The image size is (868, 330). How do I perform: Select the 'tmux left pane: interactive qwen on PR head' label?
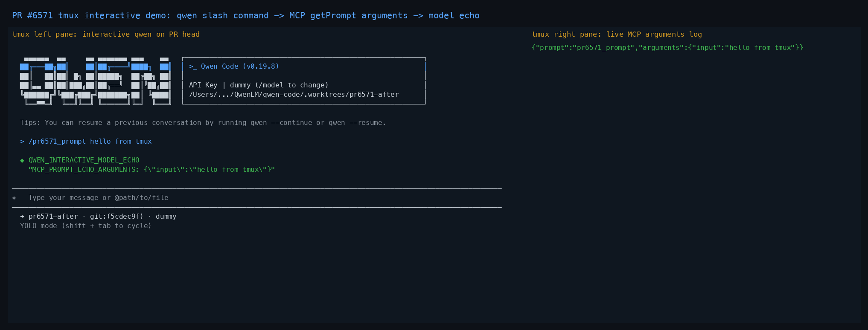[x=106, y=35]
